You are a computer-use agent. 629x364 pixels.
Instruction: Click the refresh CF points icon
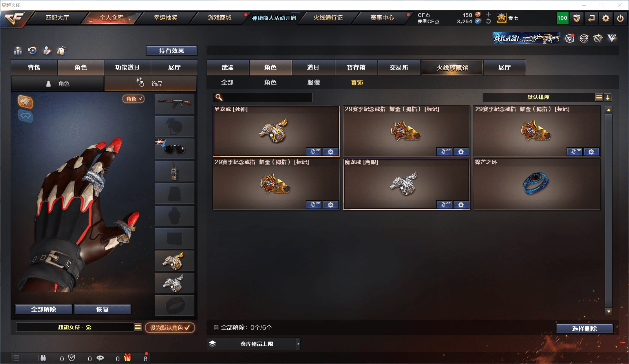[x=488, y=21]
